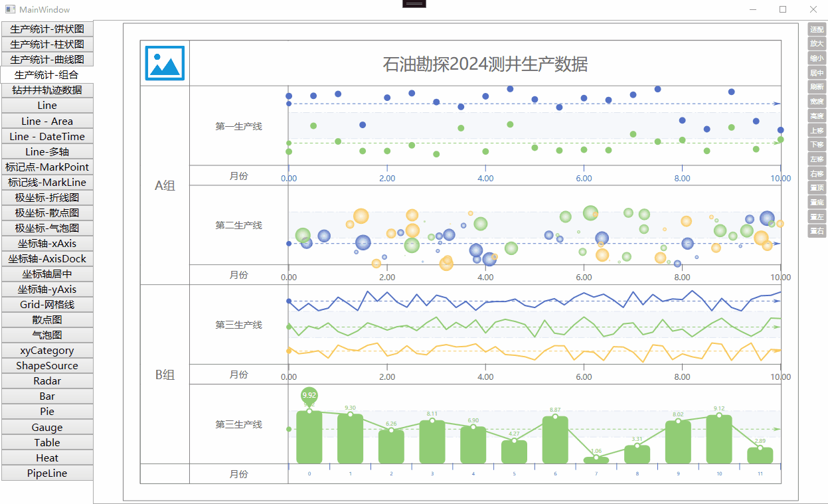Zoom in with the 放大 button
This screenshot has width=828, height=504.
pyautogui.click(x=817, y=43)
